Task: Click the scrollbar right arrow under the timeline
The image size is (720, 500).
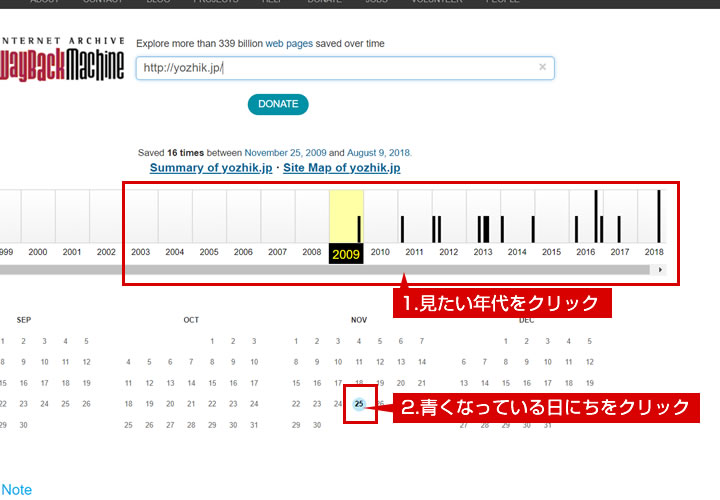Action: tap(660, 270)
